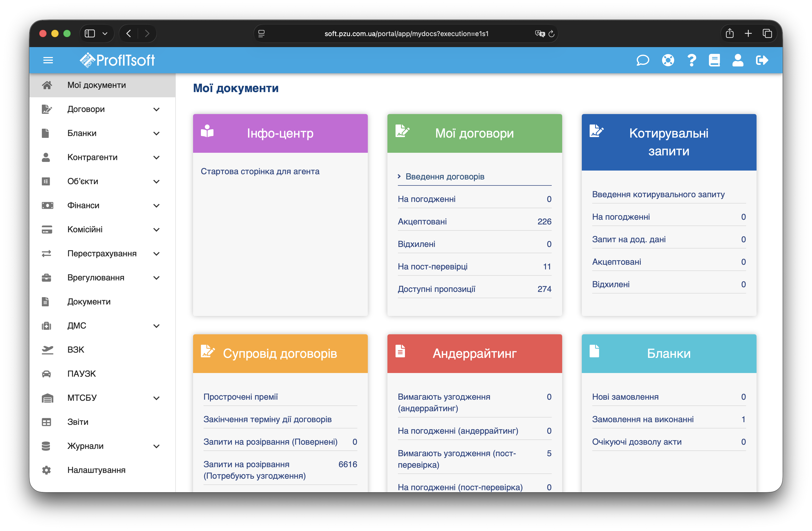812x531 pixels.
Task: Click the logout exit icon
Action: [762, 60]
